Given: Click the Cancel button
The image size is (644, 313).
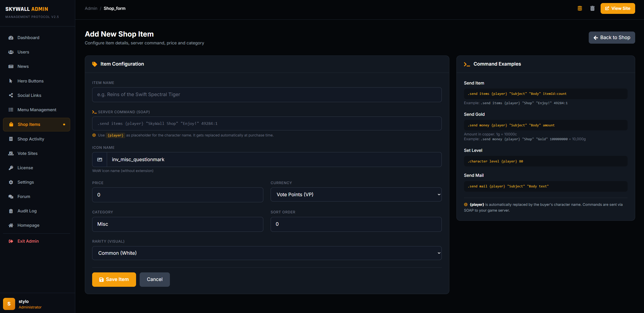Looking at the screenshot, I should [x=154, y=279].
